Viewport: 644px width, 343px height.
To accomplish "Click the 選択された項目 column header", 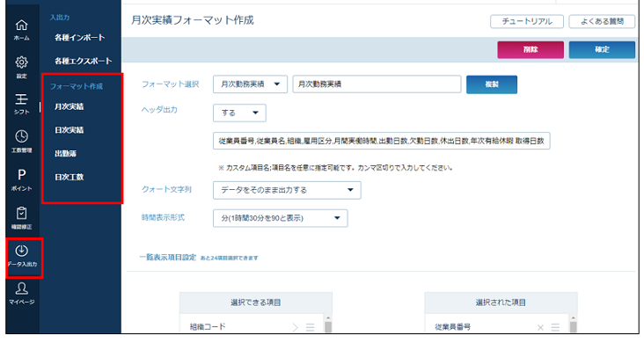I will [x=501, y=303].
